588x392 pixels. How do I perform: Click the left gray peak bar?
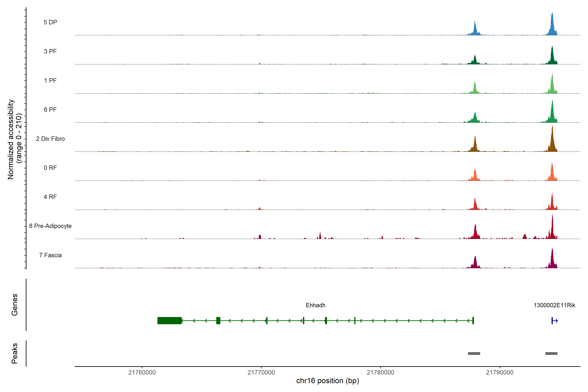pos(474,353)
